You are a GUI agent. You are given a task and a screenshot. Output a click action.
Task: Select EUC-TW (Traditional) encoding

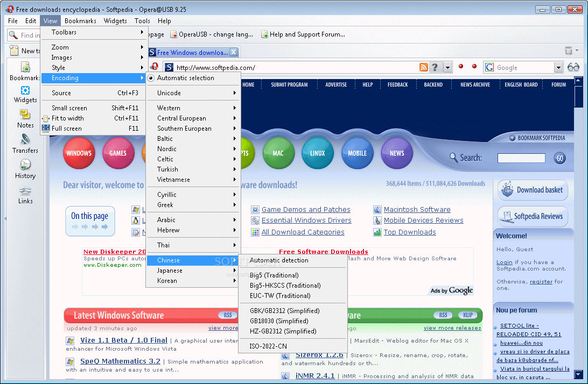[292, 296]
